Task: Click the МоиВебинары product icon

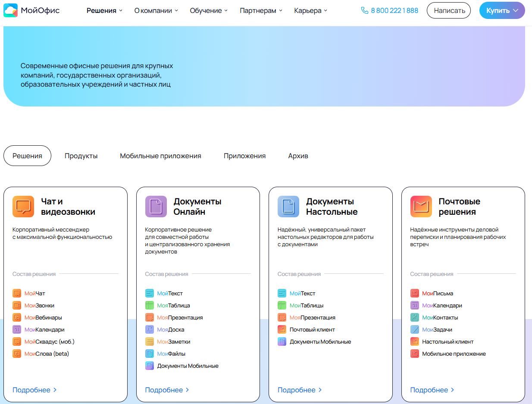Action: tap(17, 317)
